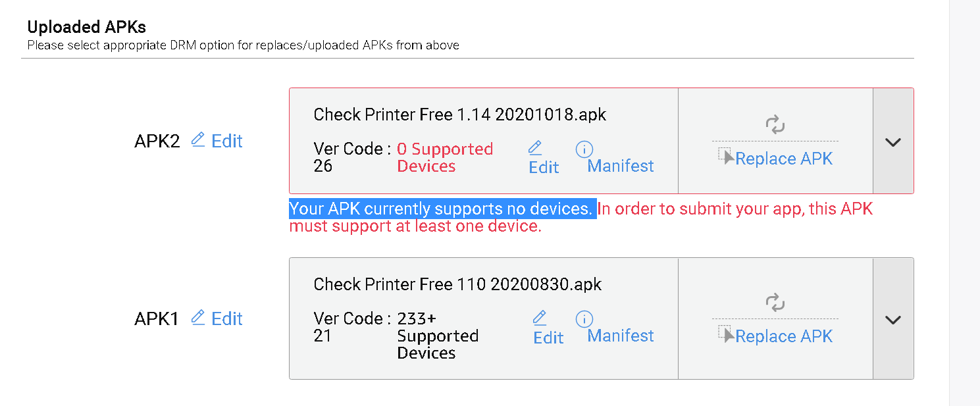Select the highlighted 'supports no devices' error text

[x=442, y=208]
